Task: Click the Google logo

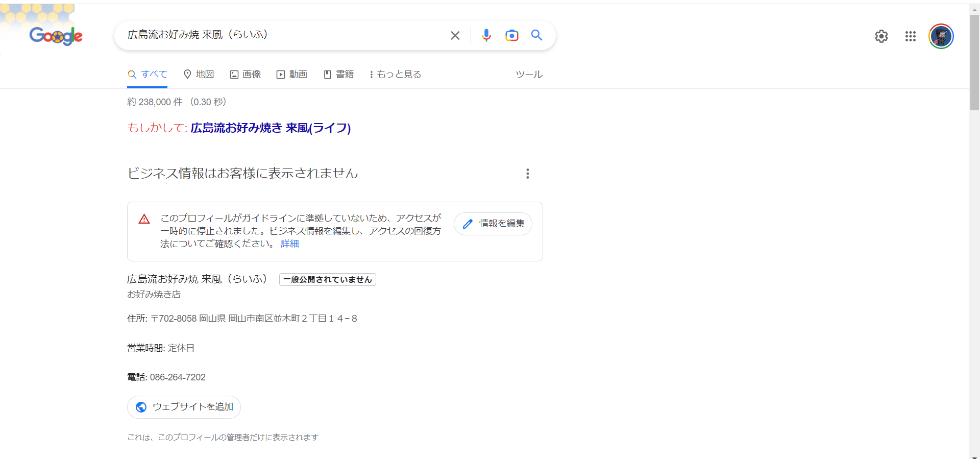Action: click(x=56, y=36)
